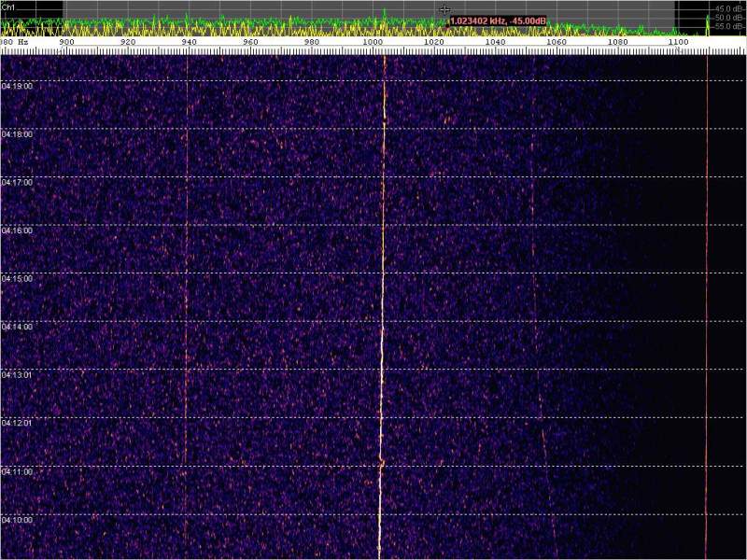This screenshot has width=747, height=560.
Task: Click the Ch1 channel label
Action: (9, 6)
